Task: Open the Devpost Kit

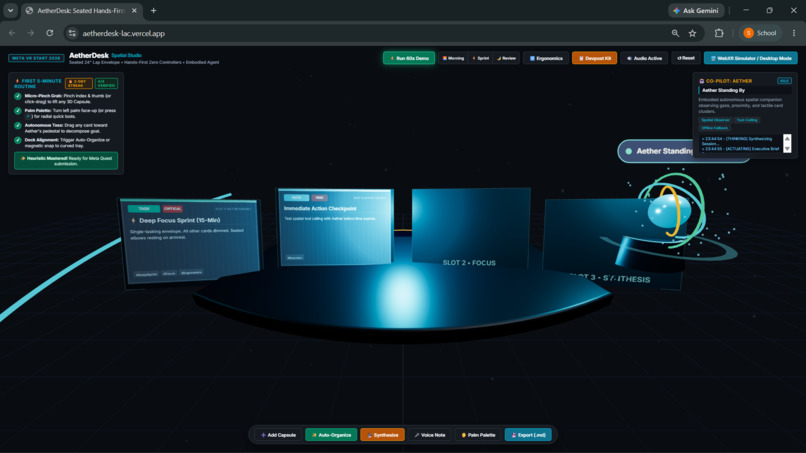Action: coord(594,58)
